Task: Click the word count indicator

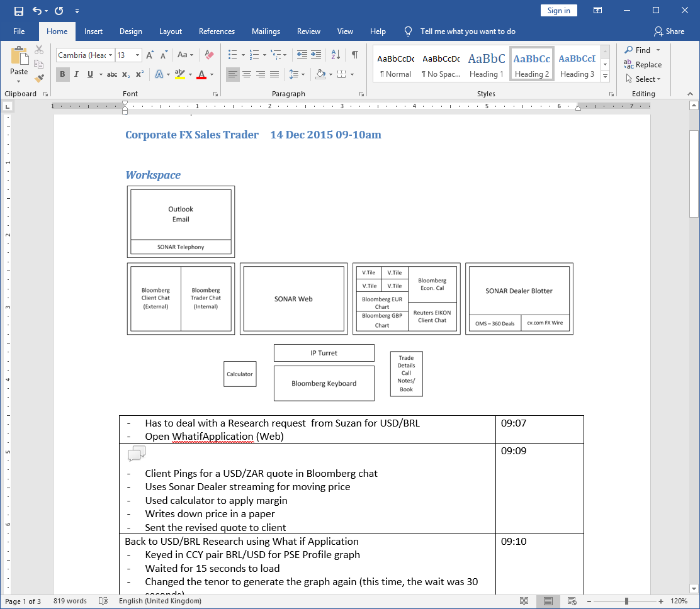Action: tap(69, 601)
